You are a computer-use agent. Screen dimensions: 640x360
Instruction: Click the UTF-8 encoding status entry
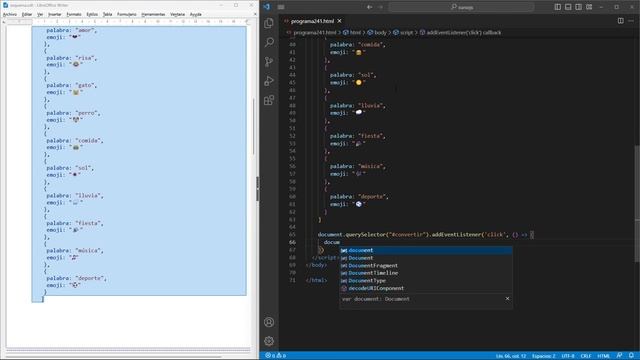[568, 356]
